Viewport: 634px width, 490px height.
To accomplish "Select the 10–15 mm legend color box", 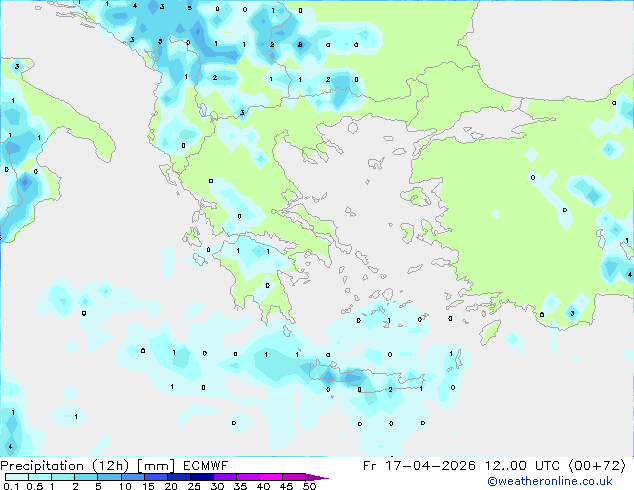I will [x=133, y=477].
